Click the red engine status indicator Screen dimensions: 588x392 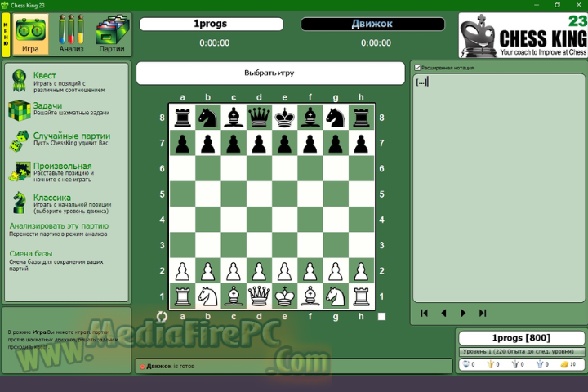coord(142,367)
